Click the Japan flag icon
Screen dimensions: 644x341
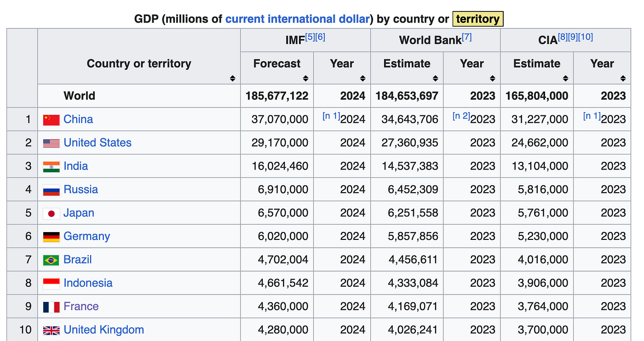(51, 213)
